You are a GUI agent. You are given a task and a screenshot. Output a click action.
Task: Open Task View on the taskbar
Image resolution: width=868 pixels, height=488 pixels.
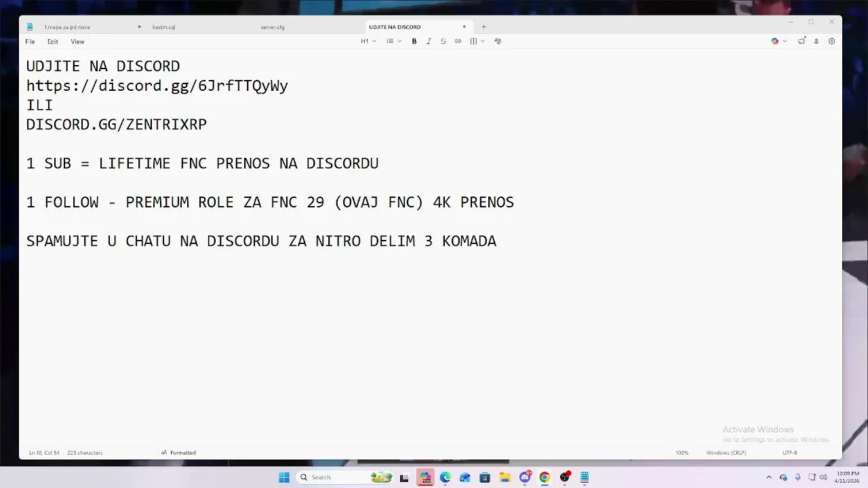tap(404, 477)
